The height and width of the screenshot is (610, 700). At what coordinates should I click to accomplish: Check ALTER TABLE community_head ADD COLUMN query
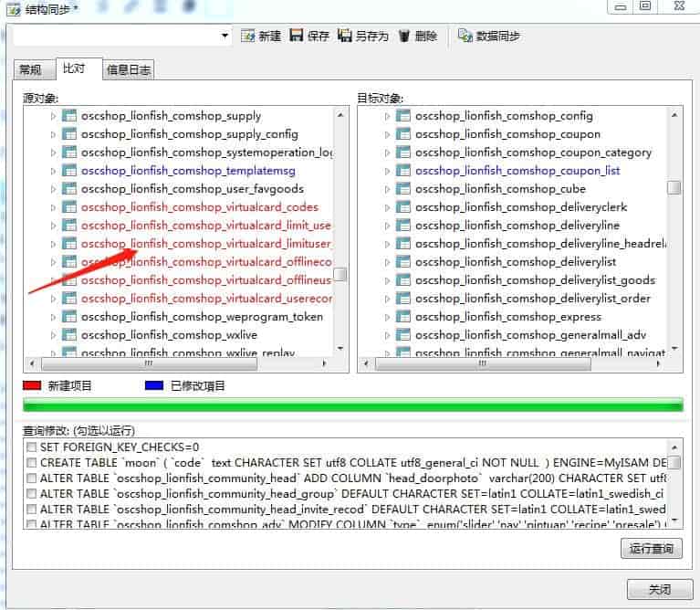click(x=31, y=479)
